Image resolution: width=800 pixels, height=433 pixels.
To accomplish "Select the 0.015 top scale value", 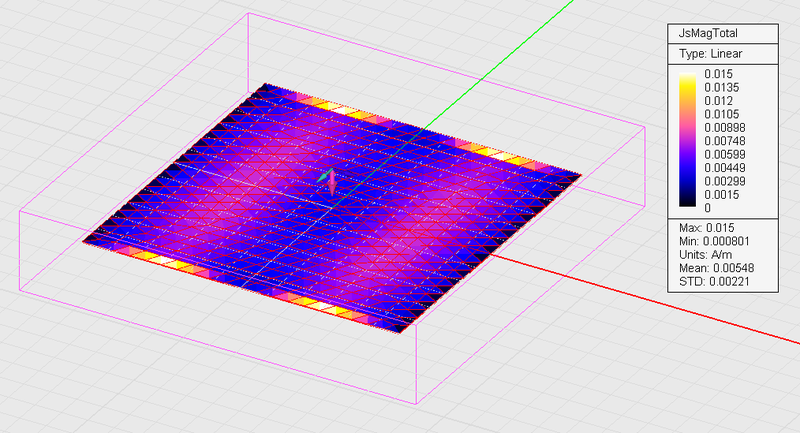I will click(x=718, y=73).
